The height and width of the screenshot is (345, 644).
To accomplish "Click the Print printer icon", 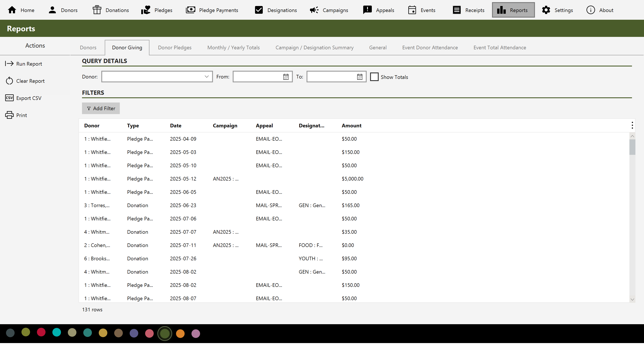I will (x=9, y=115).
